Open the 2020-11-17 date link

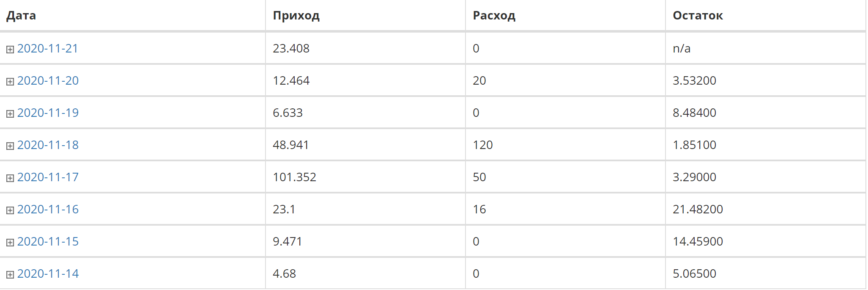tap(48, 177)
